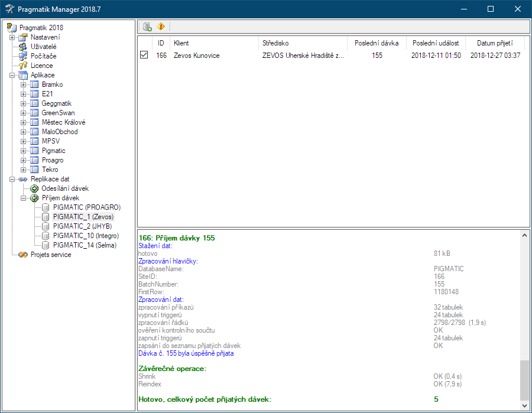The width and height of the screenshot is (532, 413).
Task: Click the PIGMATIC (PROAGRO) database icon
Action: pos(46,207)
